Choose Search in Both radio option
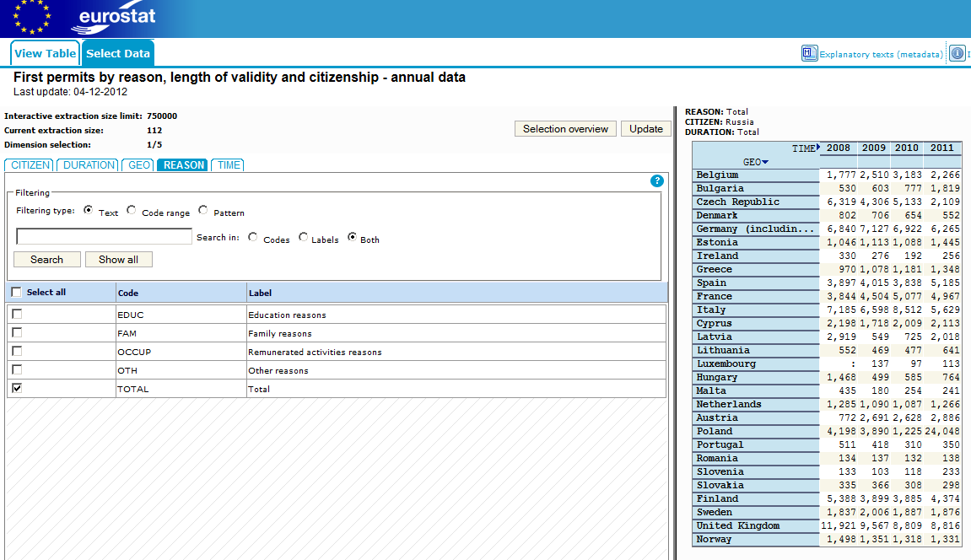The width and height of the screenshot is (971, 560). click(352, 237)
